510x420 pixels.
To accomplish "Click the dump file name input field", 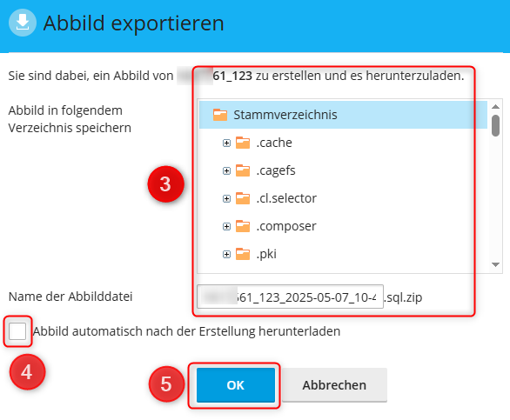I will [290, 297].
